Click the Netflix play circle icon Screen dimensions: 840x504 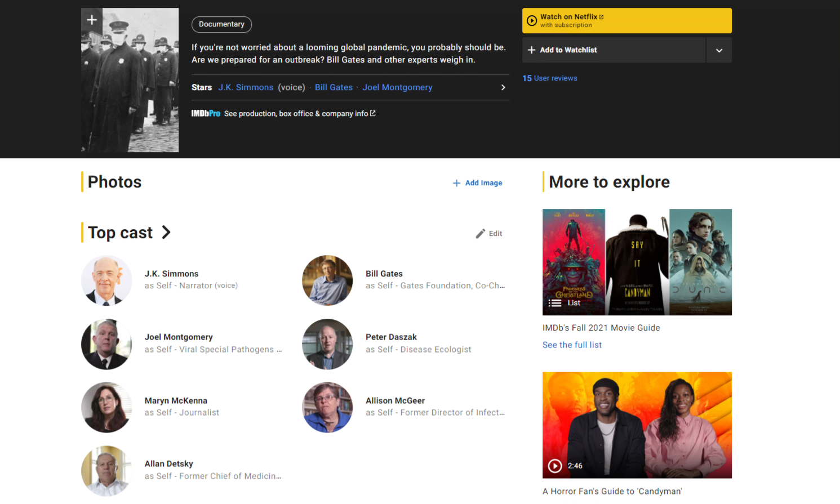[532, 21]
